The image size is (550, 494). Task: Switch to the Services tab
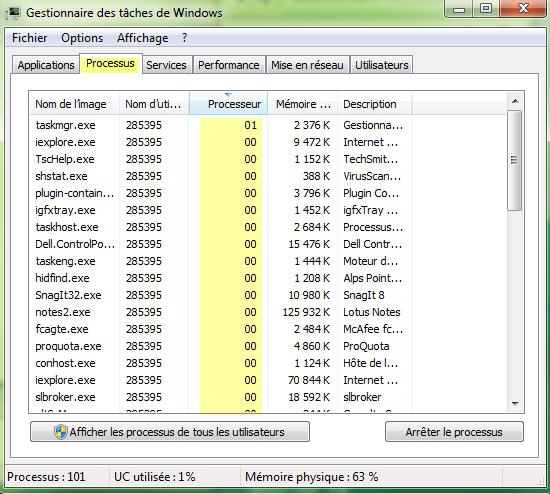coord(166,65)
